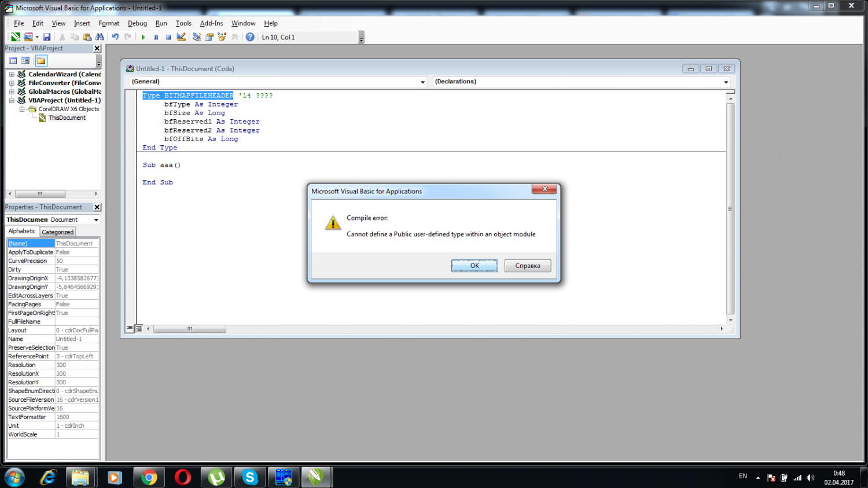Open Skype from the taskbar

coord(250,478)
